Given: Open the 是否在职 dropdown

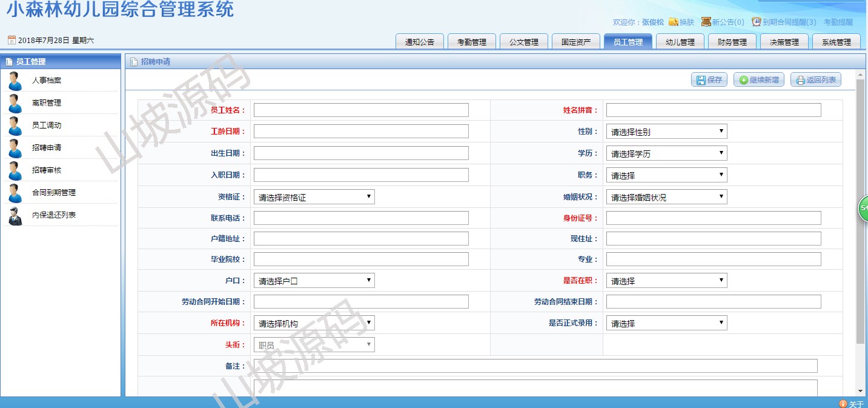Looking at the screenshot, I should 666,281.
